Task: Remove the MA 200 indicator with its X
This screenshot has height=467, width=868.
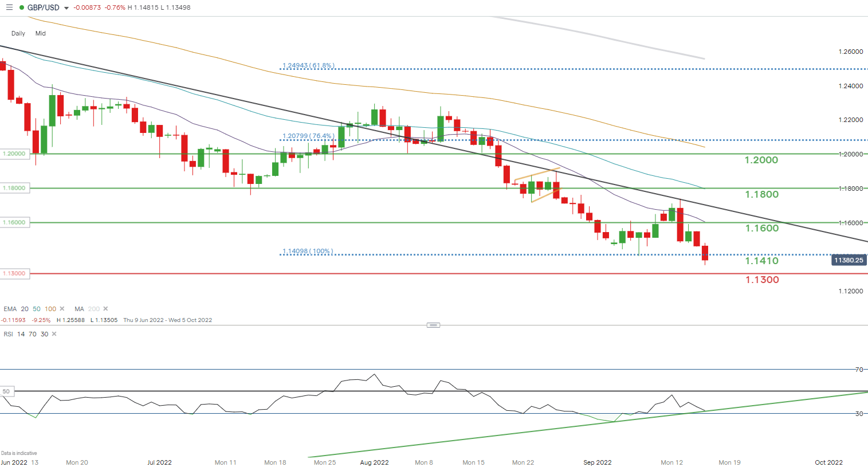Action: tap(105, 309)
